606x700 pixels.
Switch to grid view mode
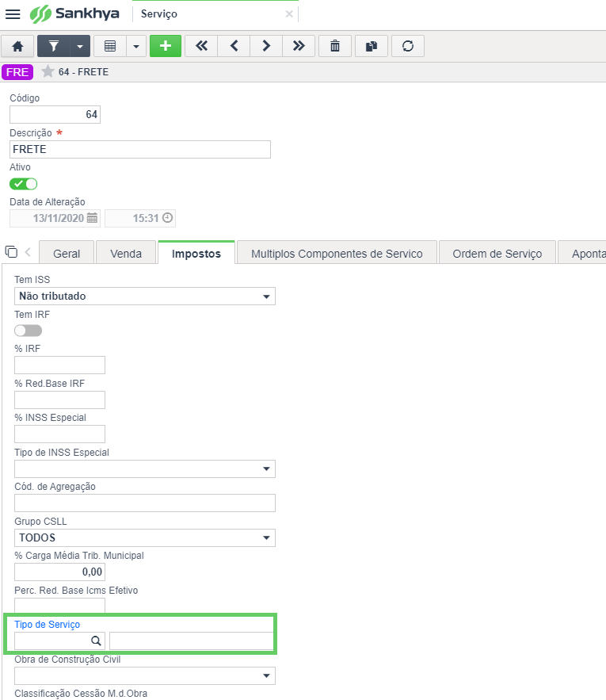110,46
